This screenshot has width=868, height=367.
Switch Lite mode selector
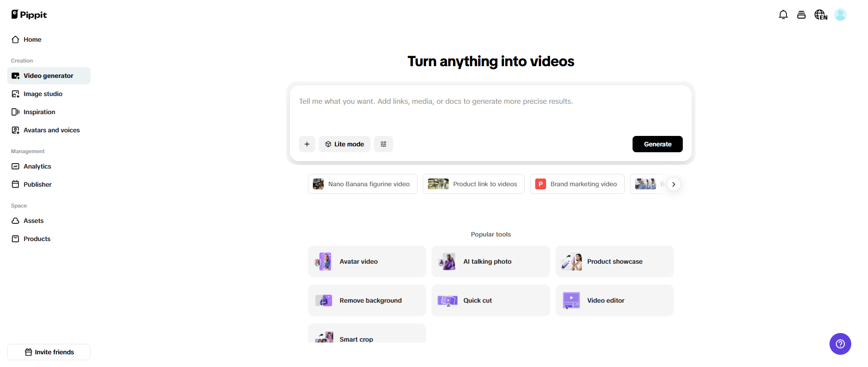coord(345,144)
